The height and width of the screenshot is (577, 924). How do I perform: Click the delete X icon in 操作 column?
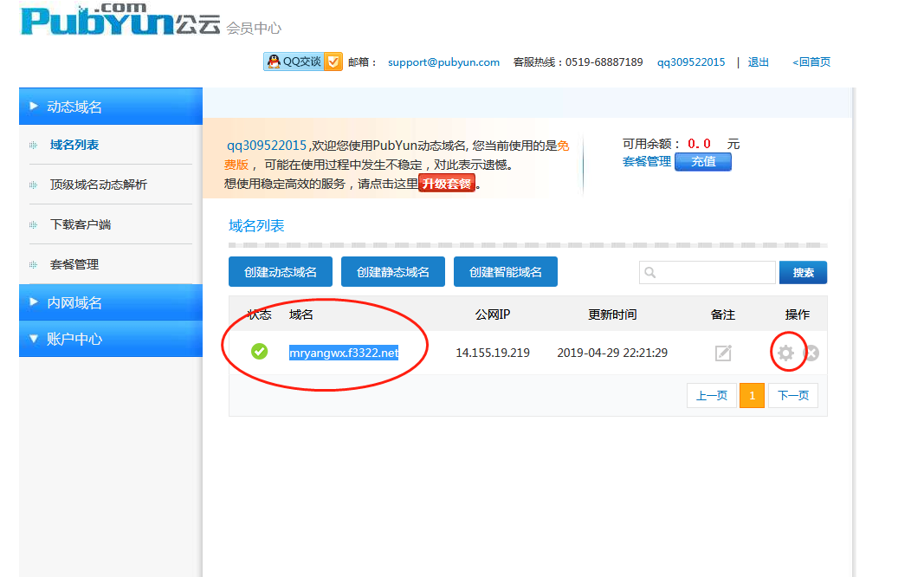coord(812,353)
